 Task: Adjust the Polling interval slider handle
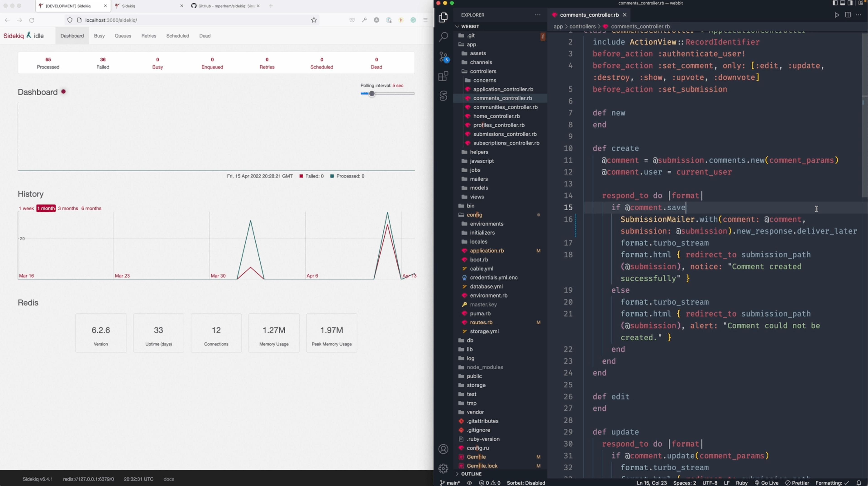[372, 94]
